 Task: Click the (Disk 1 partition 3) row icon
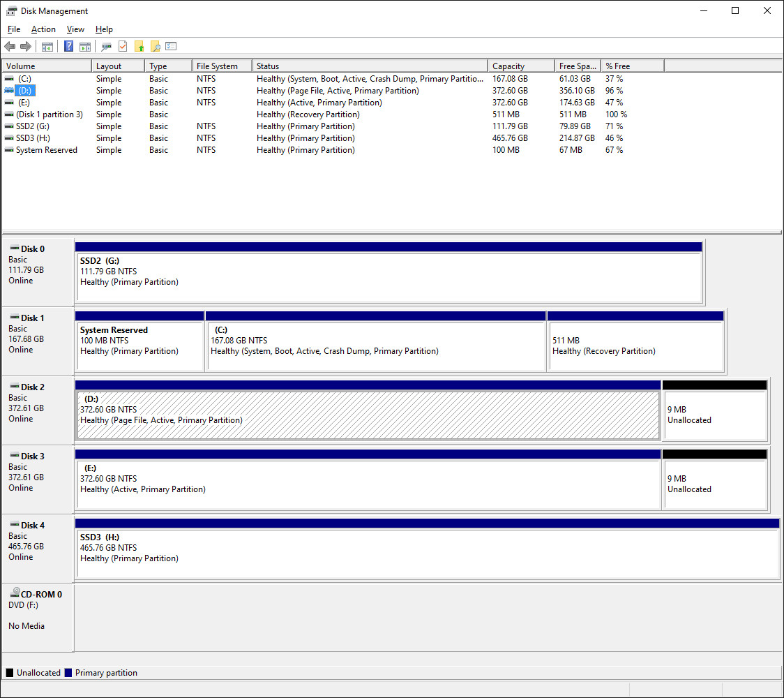(x=9, y=114)
